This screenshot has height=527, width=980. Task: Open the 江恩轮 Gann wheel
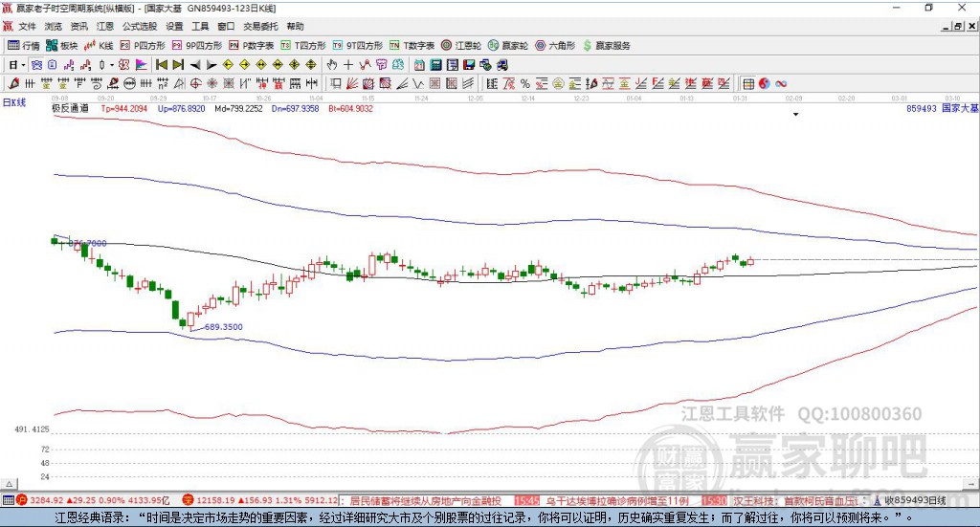pyautogui.click(x=461, y=46)
